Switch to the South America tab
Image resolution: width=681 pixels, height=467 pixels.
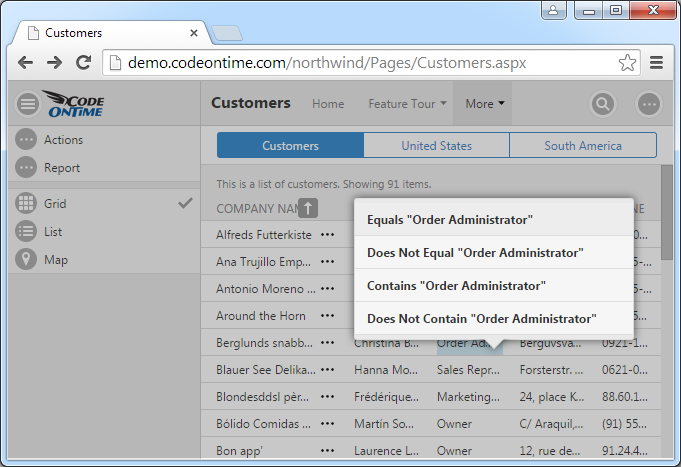coord(583,146)
